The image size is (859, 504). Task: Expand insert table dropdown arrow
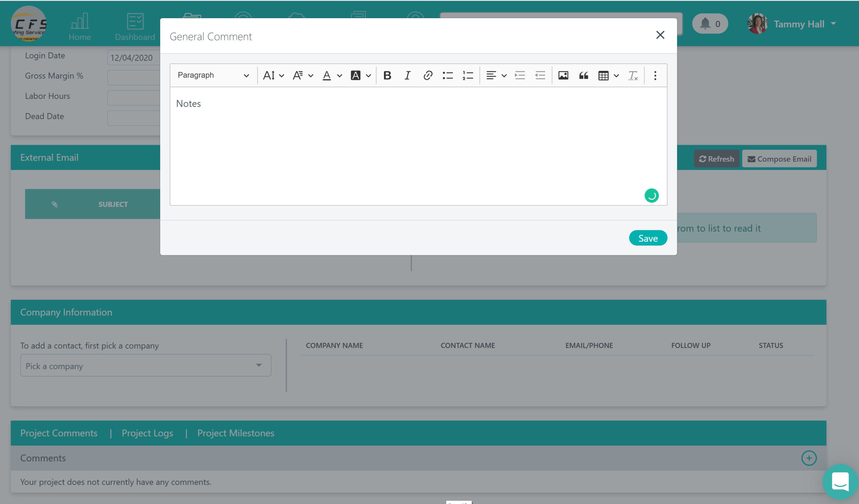pyautogui.click(x=616, y=76)
